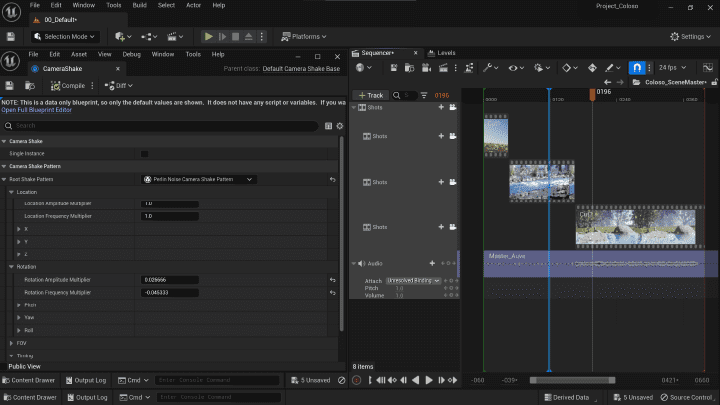Open the Sequencer edit pencil options
Screen dimensions: 720x405
click(613, 68)
